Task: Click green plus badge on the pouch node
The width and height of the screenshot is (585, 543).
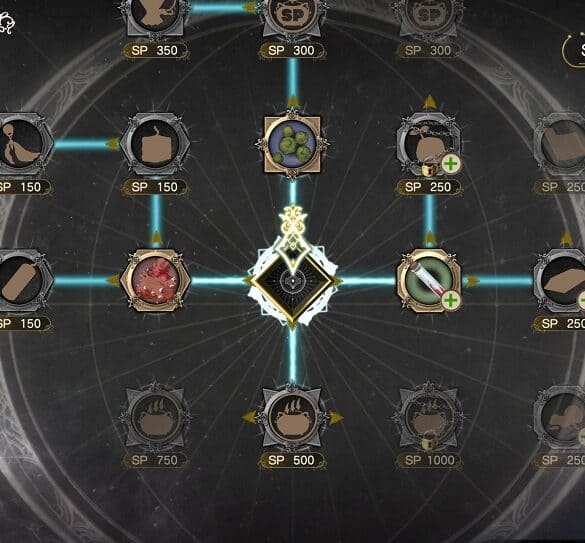Action: point(451,164)
